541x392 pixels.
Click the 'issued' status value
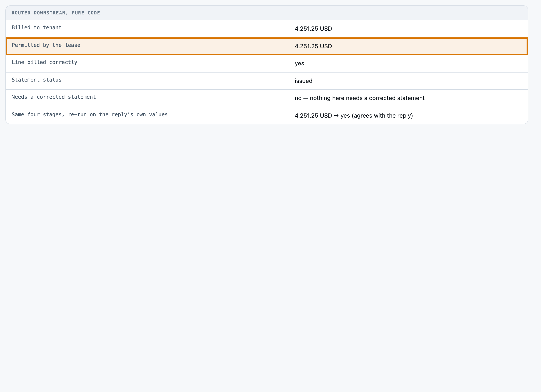click(x=303, y=81)
